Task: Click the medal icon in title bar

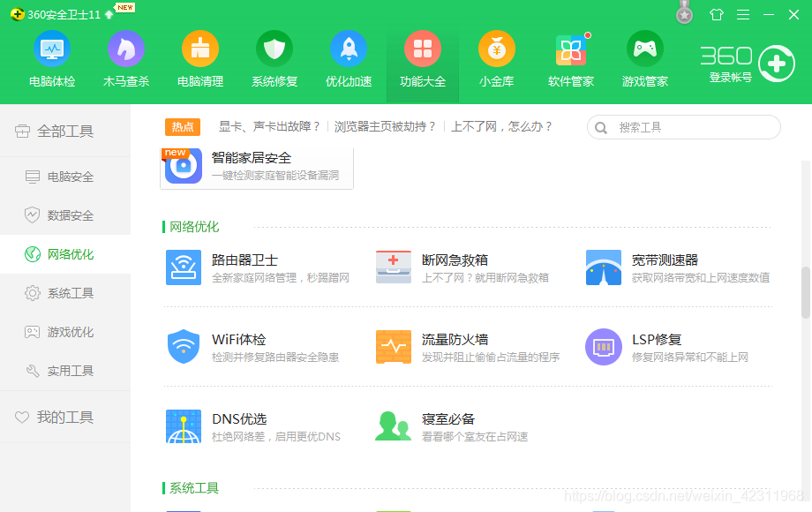Action: point(685,12)
